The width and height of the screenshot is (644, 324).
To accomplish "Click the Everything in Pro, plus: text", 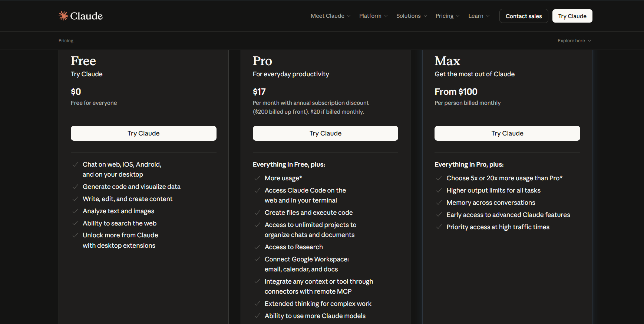I will coord(469,164).
